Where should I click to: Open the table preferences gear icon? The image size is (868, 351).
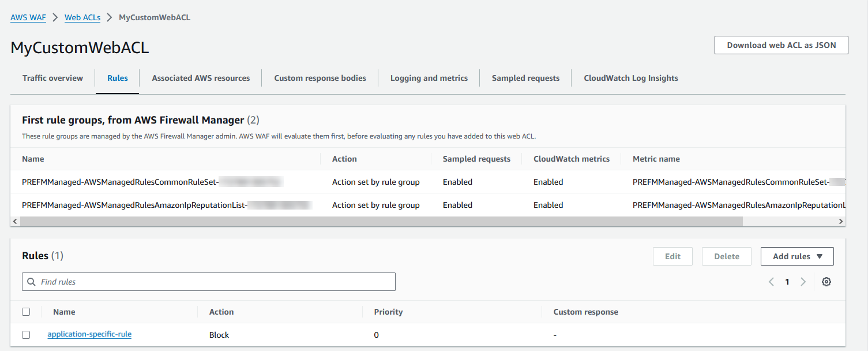click(x=826, y=282)
